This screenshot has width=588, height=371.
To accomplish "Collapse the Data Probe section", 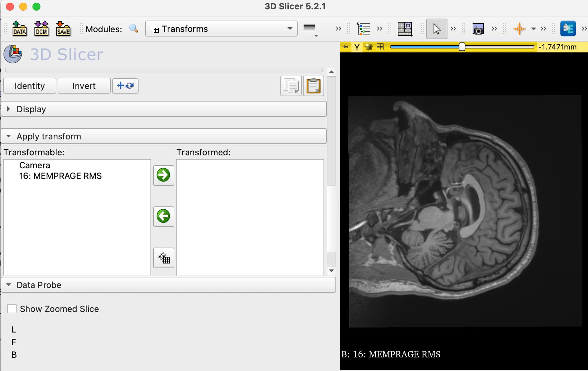I will (x=168, y=285).
